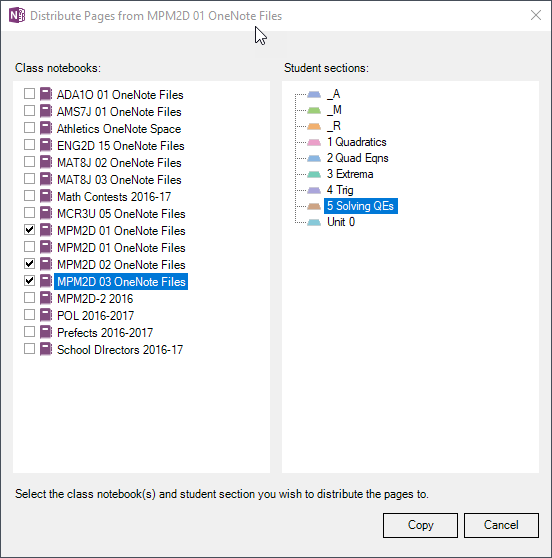Click the 3 Extrema section icon
Viewport: 552px width, 558px height.
pyautogui.click(x=314, y=174)
